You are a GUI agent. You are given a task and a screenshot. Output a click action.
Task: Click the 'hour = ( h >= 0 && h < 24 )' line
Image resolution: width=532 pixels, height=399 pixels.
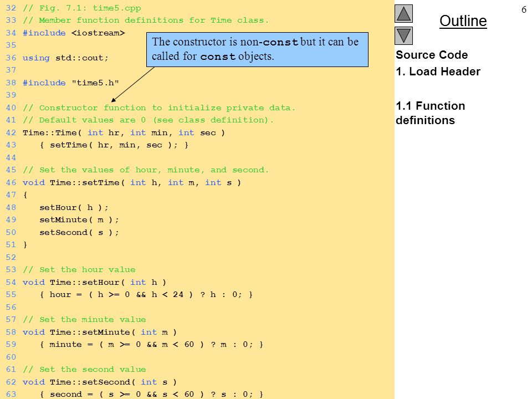click(x=146, y=294)
